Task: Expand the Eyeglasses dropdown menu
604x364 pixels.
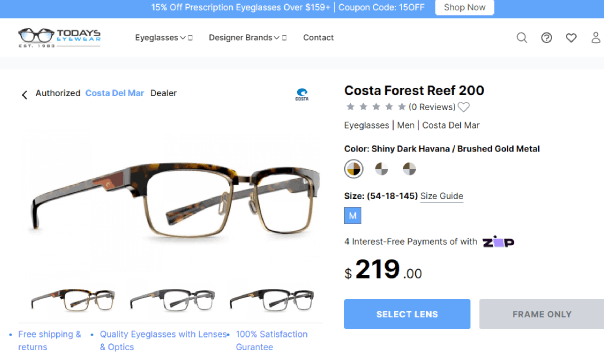Action: [x=164, y=38]
